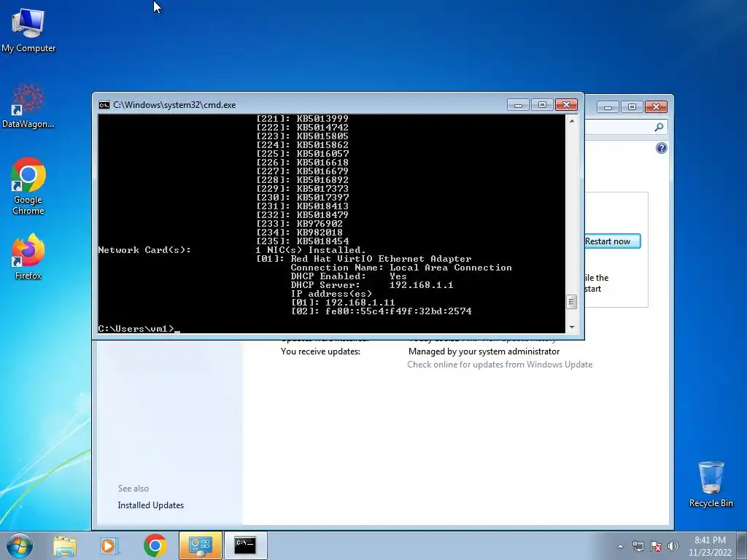Screen dimensions: 747x560
Task: Click the Show desktop button
Action: (742, 545)
